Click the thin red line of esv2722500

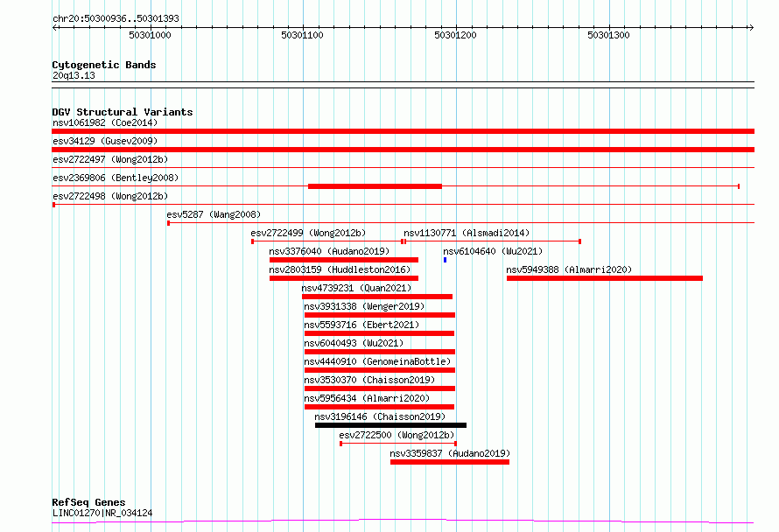tap(398, 444)
